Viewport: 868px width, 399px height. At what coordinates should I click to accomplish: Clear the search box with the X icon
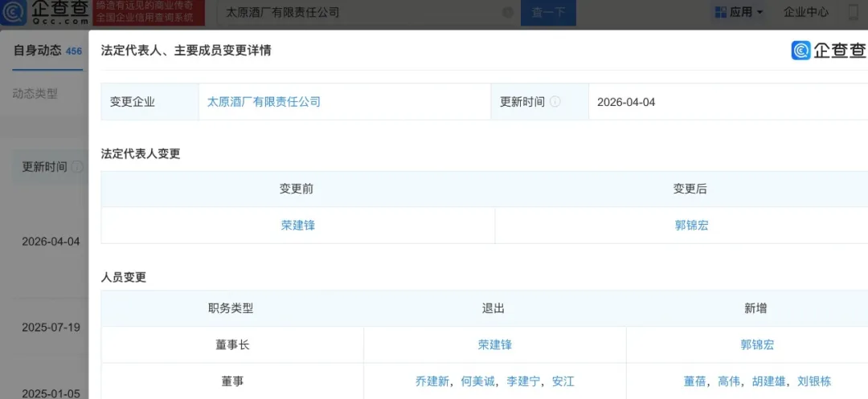pyautogui.click(x=508, y=12)
